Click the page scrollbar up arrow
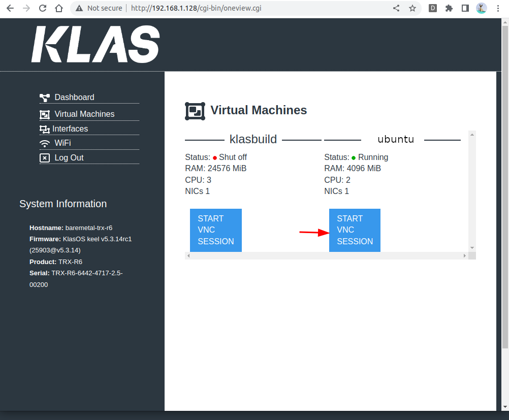This screenshot has width=509, height=420. click(x=505, y=22)
